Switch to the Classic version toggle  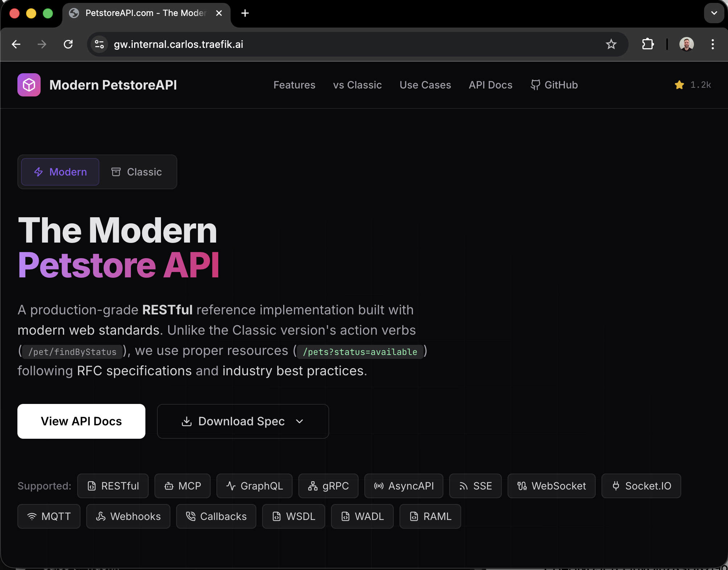pos(137,172)
